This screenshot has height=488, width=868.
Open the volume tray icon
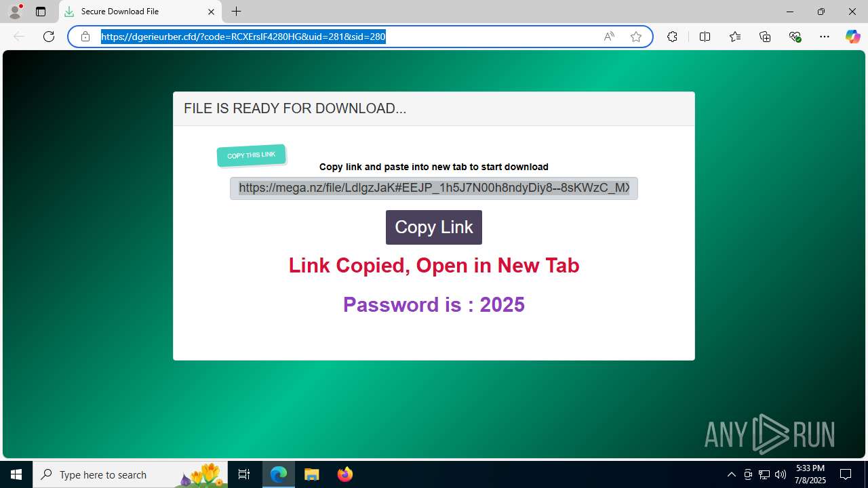pos(781,474)
